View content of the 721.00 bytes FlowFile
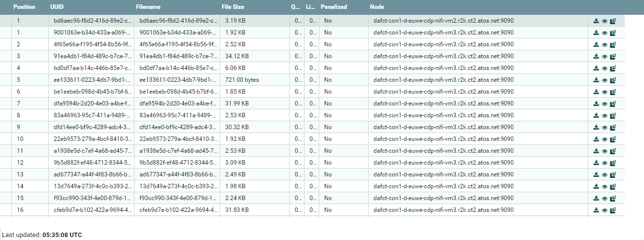Screen dimensions: 644x240 [x=605, y=80]
